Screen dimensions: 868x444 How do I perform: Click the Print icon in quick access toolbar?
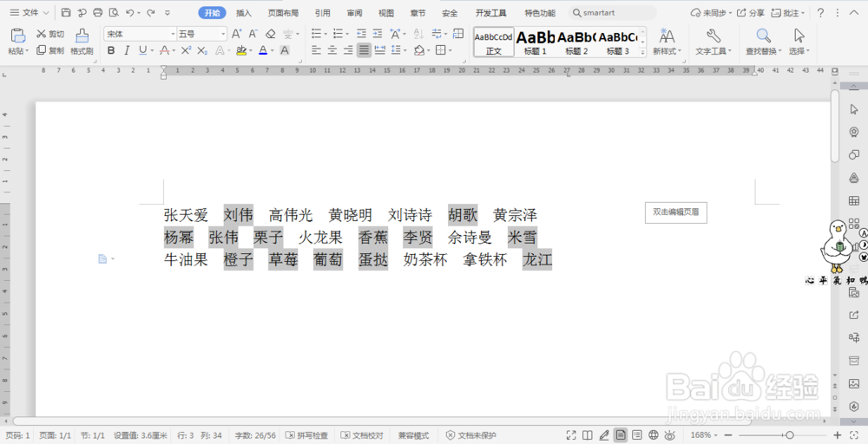click(98, 12)
